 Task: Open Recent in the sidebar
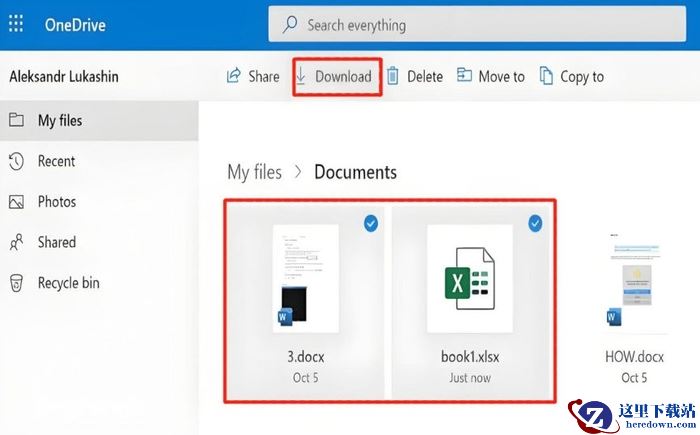point(99,161)
